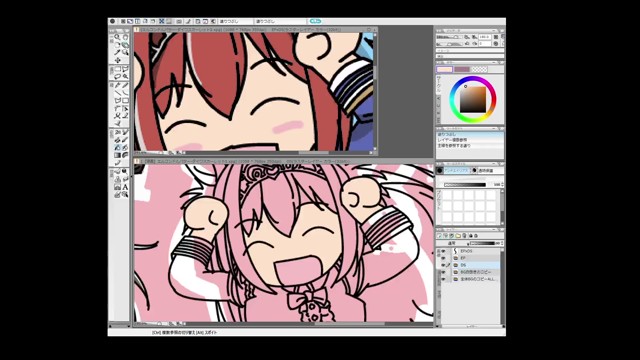Viewport: 640px width, 360px height.
Task: Choose the rectangular marquee selection tool
Action: point(118,69)
